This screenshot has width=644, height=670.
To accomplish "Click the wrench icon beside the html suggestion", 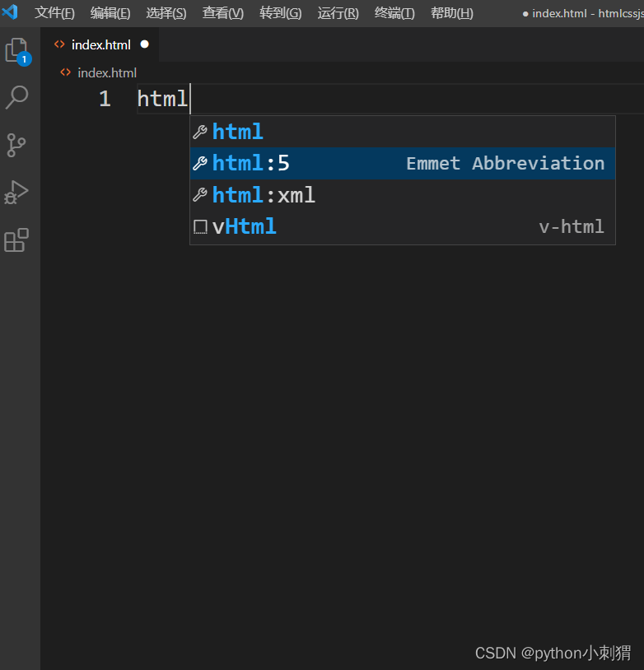I will click(199, 131).
